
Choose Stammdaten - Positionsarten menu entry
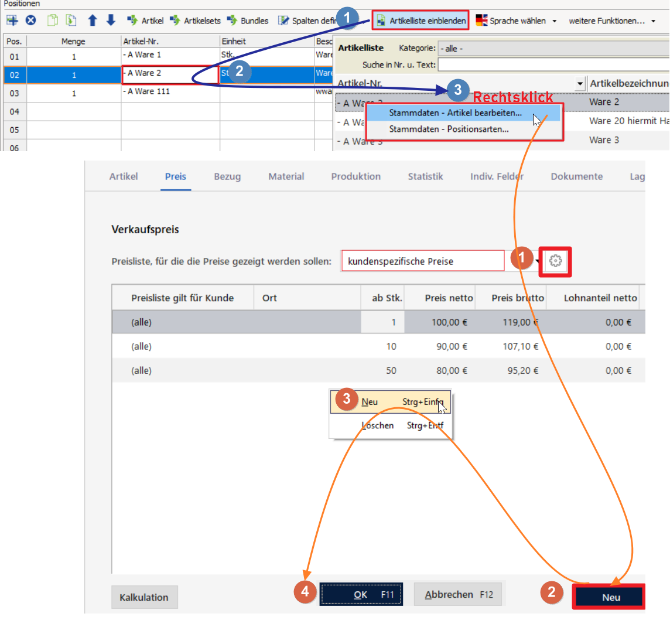[x=463, y=129]
